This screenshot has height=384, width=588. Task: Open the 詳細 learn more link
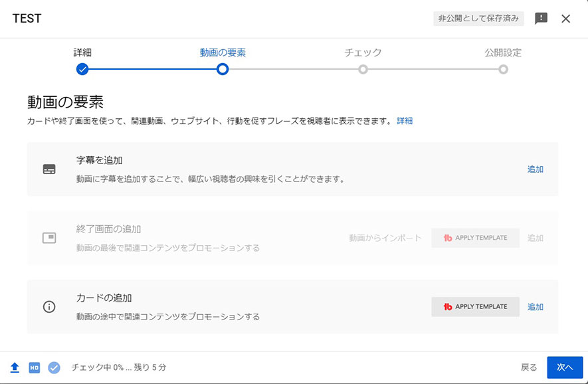[x=405, y=121]
